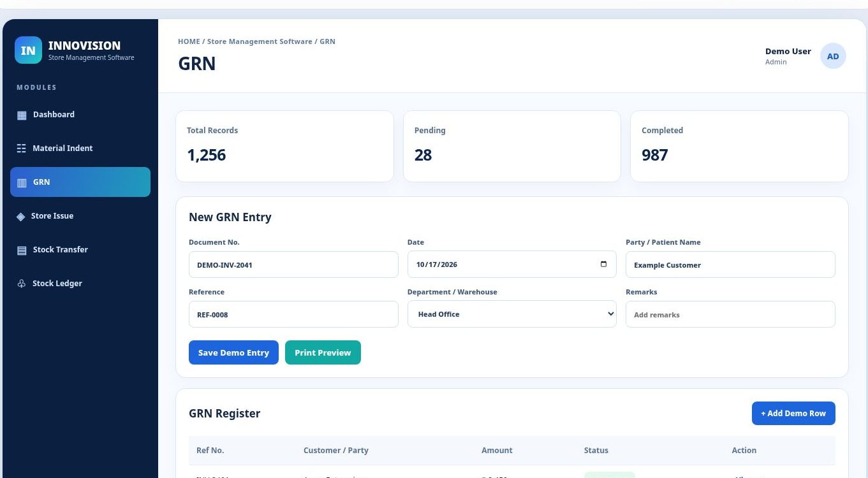Click the GRN Register heading
This screenshot has height=478, width=868.
tap(224, 414)
